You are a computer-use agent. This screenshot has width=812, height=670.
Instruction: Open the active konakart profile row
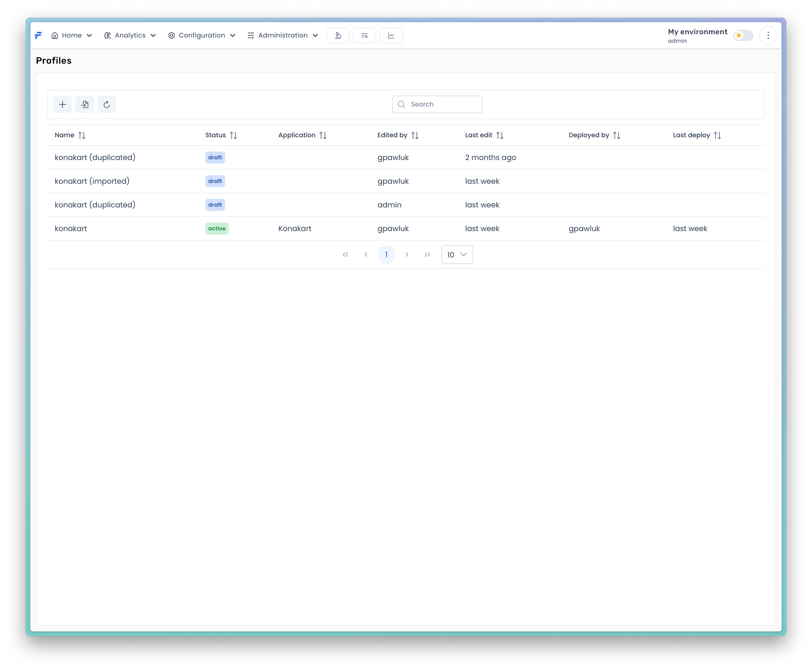pos(71,228)
